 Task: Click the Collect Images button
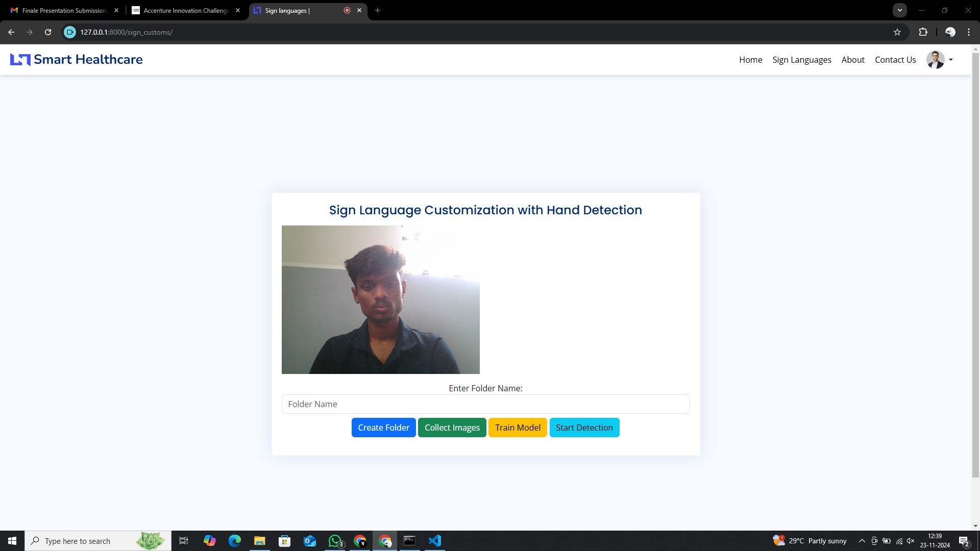point(452,428)
